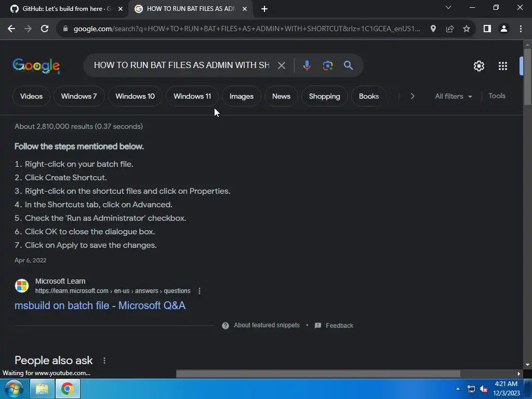Filter results by Videos
The image size is (532, 399).
click(x=32, y=96)
